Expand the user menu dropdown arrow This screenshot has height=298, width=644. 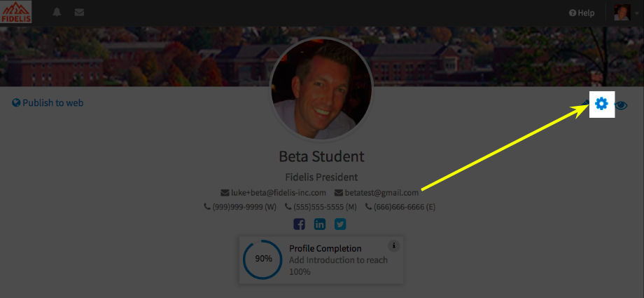pos(637,13)
